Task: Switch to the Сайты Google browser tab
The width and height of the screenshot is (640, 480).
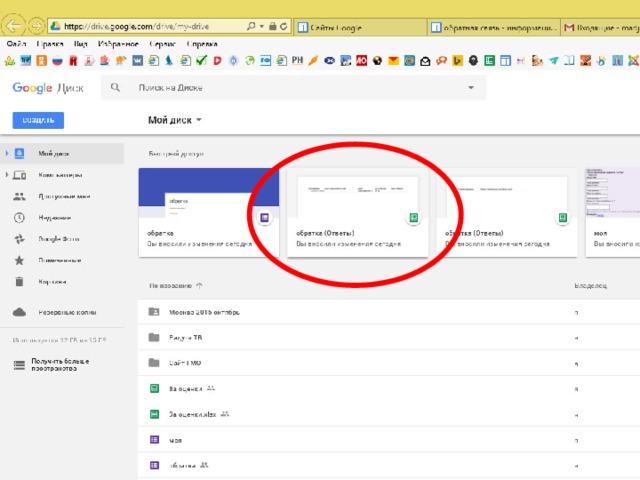Action: (357, 27)
